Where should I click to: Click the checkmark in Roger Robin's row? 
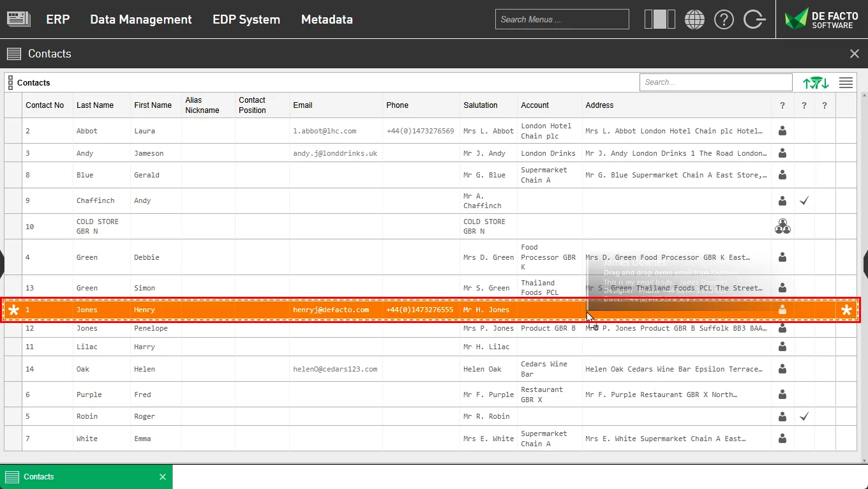804,416
